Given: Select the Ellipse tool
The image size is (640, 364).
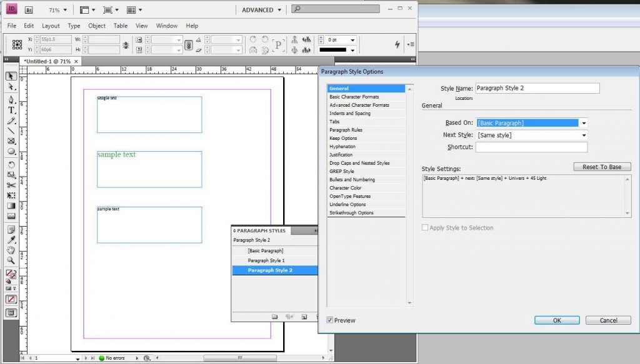Looking at the screenshot, I should (x=11, y=152).
